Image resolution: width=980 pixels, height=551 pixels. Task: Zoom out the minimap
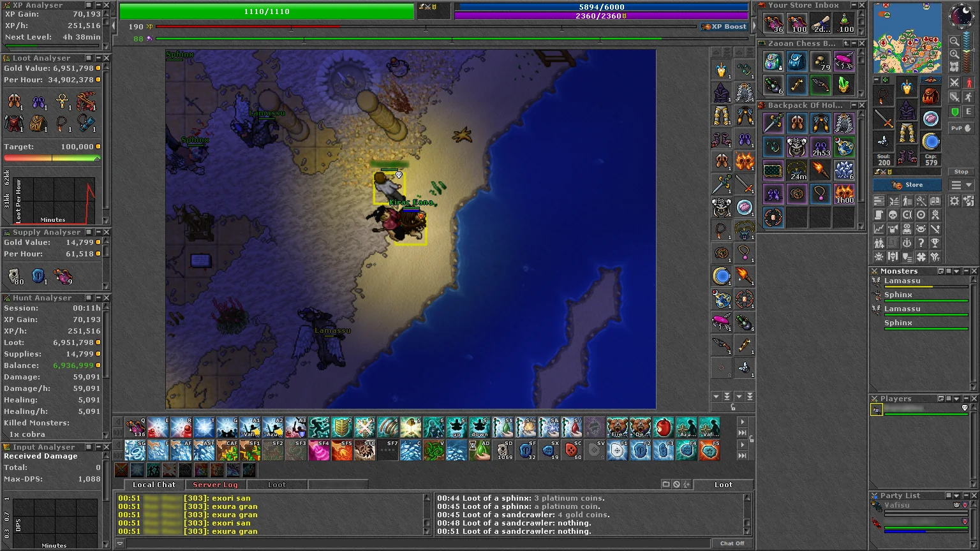coord(954,41)
